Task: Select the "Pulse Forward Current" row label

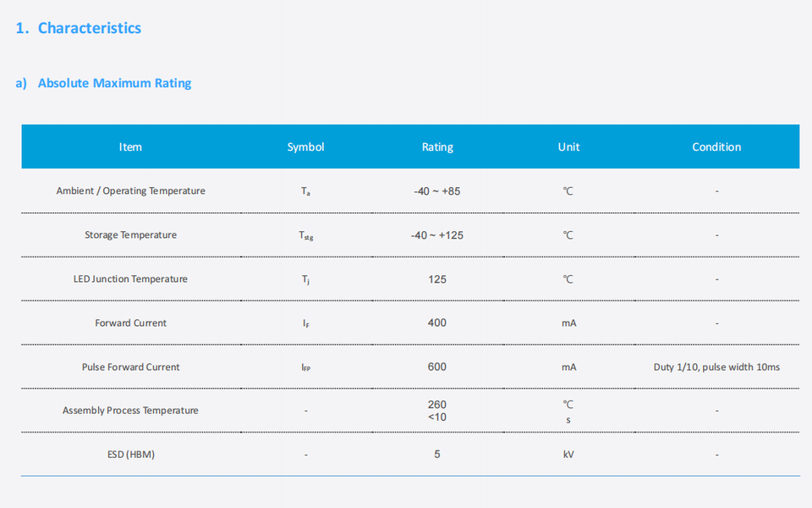Action: click(x=131, y=367)
